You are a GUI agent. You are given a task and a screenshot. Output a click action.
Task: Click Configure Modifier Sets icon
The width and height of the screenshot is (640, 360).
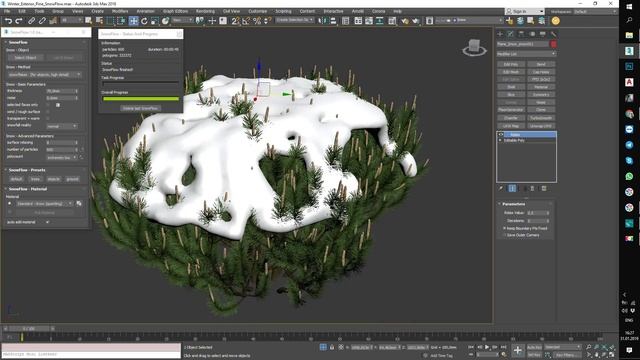point(544,188)
